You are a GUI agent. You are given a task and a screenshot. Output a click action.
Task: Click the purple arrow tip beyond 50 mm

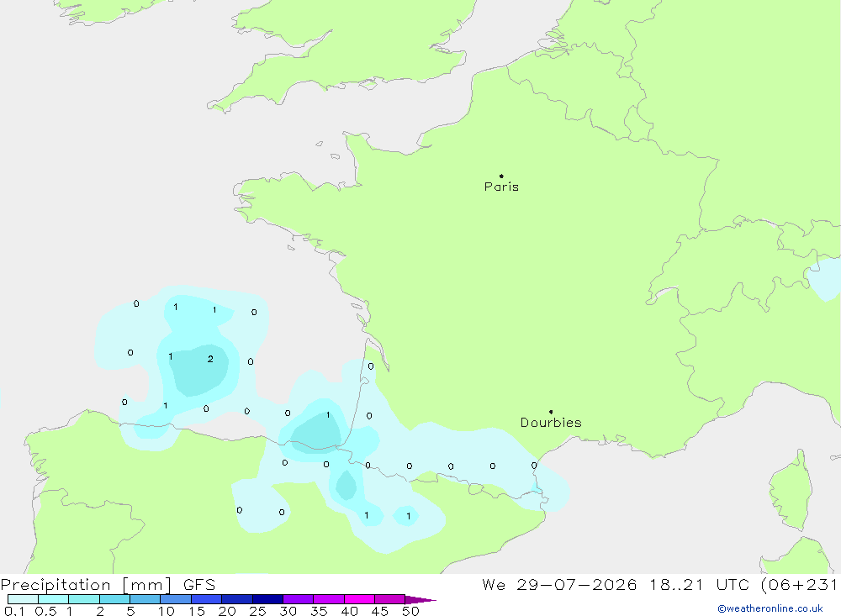coord(420,600)
